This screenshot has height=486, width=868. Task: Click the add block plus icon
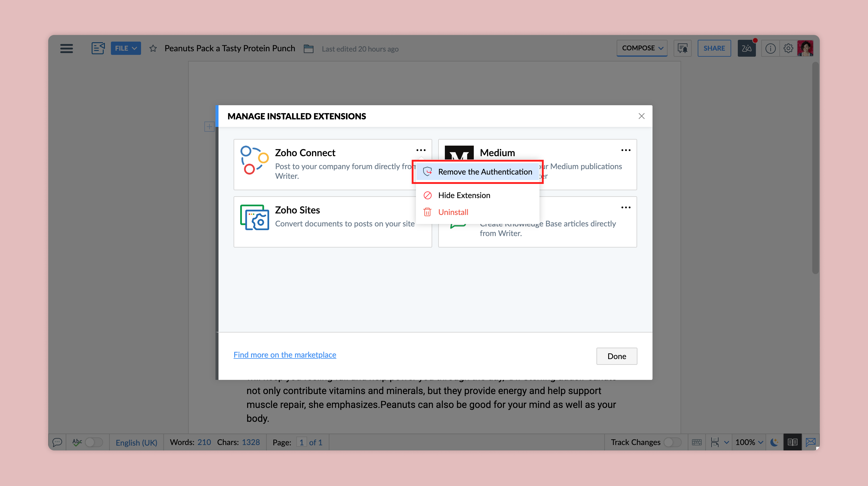click(209, 127)
